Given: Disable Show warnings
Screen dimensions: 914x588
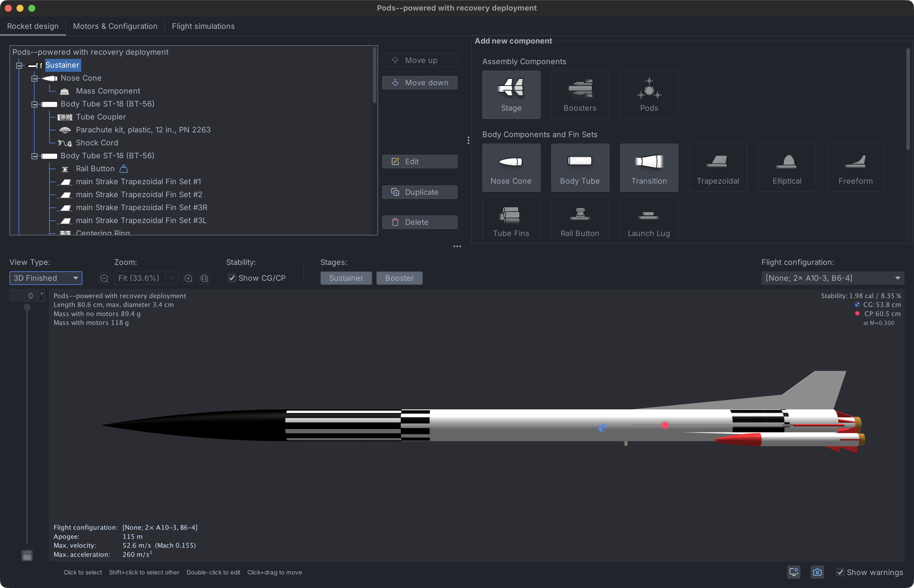Looking at the screenshot, I should click(840, 572).
